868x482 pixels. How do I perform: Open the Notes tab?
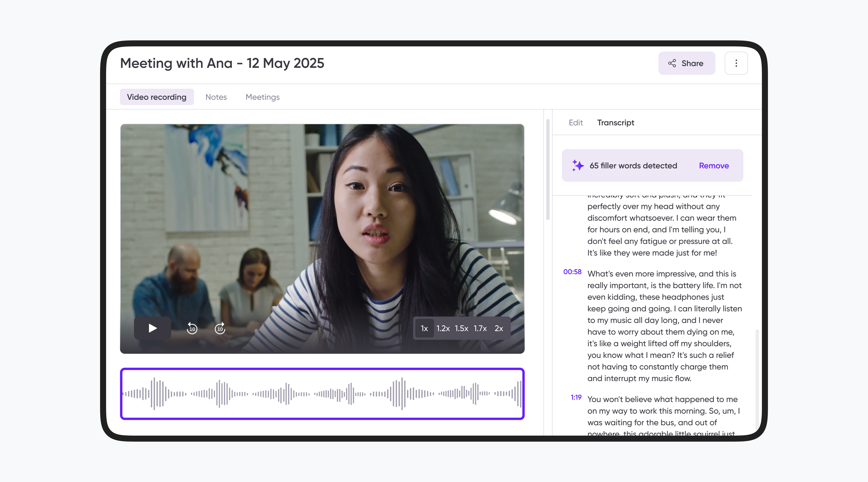tap(216, 97)
